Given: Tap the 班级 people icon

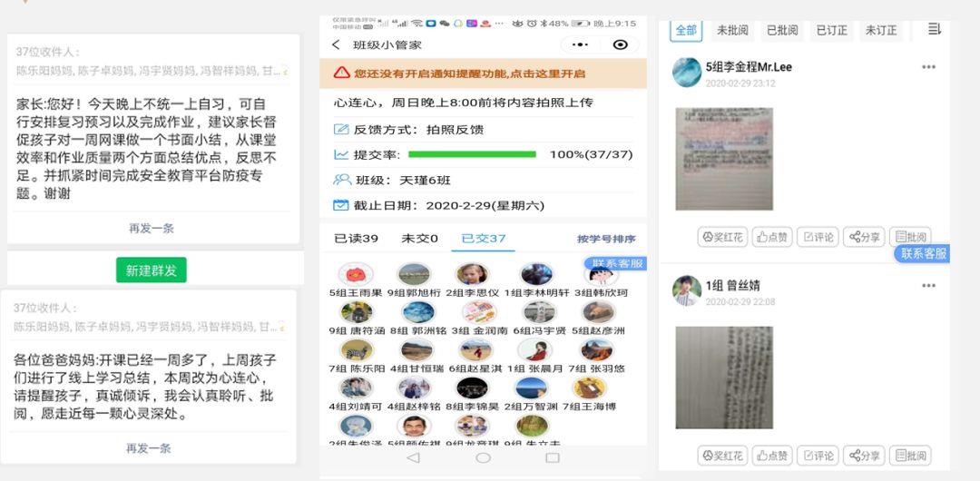Looking at the screenshot, I should (x=342, y=180).
